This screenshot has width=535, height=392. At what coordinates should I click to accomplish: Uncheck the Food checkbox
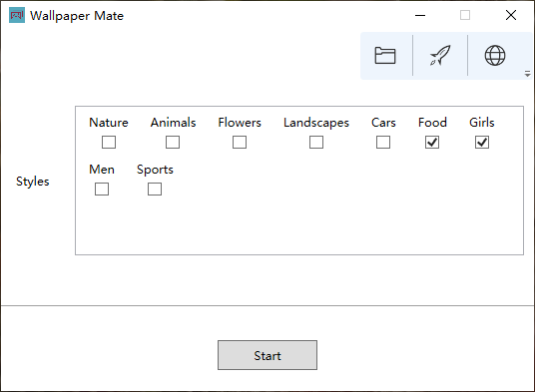point(432,143)
